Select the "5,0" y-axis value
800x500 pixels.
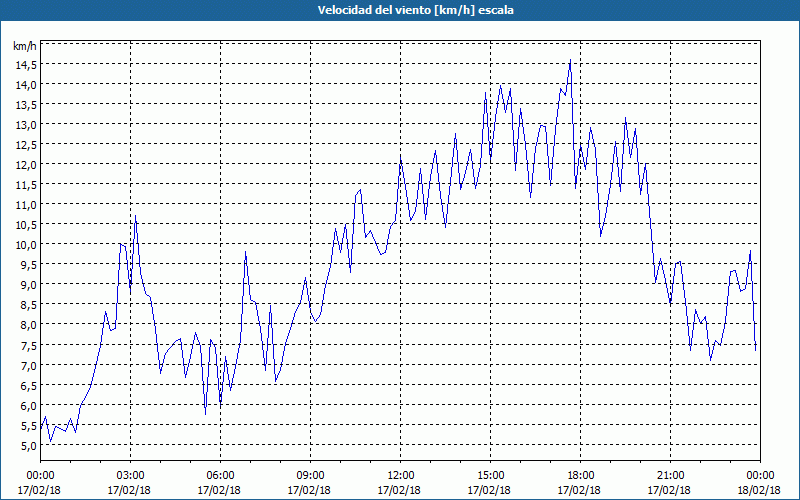click(x=29, y=445)
